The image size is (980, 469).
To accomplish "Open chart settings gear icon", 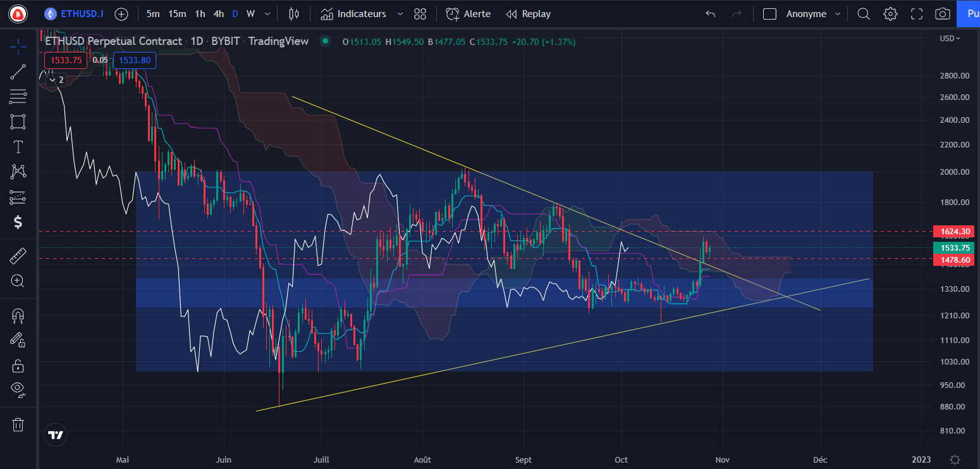I will 890,14.
